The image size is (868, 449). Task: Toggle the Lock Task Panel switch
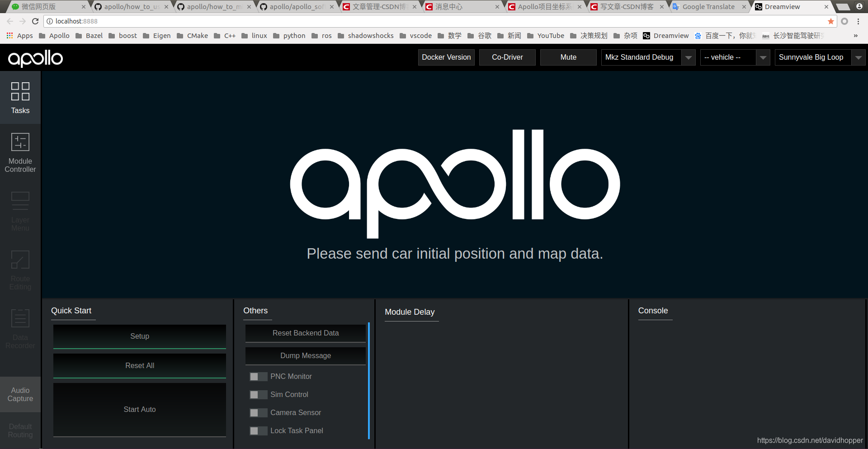pyautogui.click(x=258, y=431)
